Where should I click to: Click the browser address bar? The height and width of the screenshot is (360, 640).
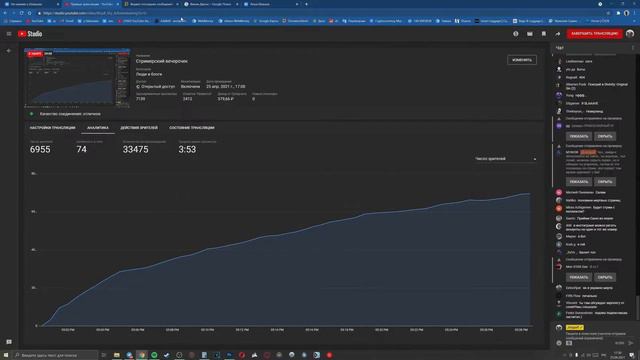(x=318, y=13)
